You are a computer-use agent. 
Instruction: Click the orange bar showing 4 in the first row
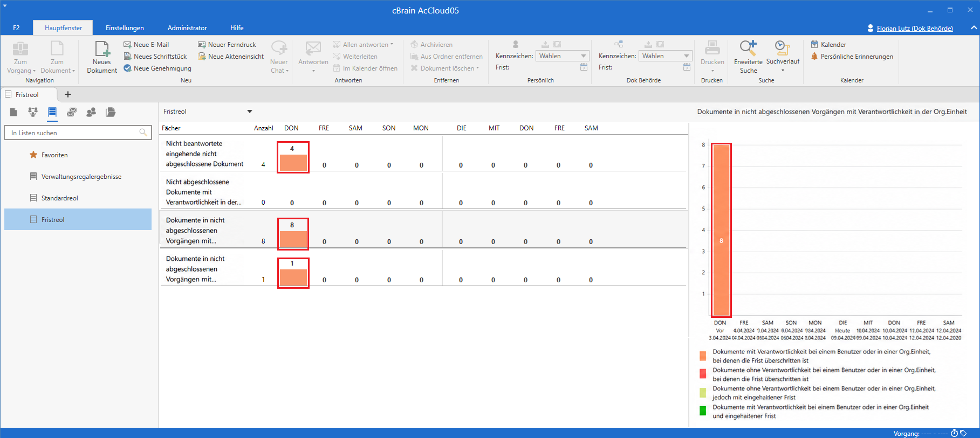[x=293, y=163]
